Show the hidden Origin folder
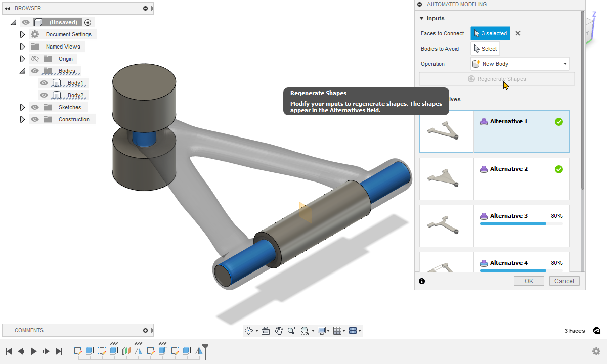 [x=35, y=59]
